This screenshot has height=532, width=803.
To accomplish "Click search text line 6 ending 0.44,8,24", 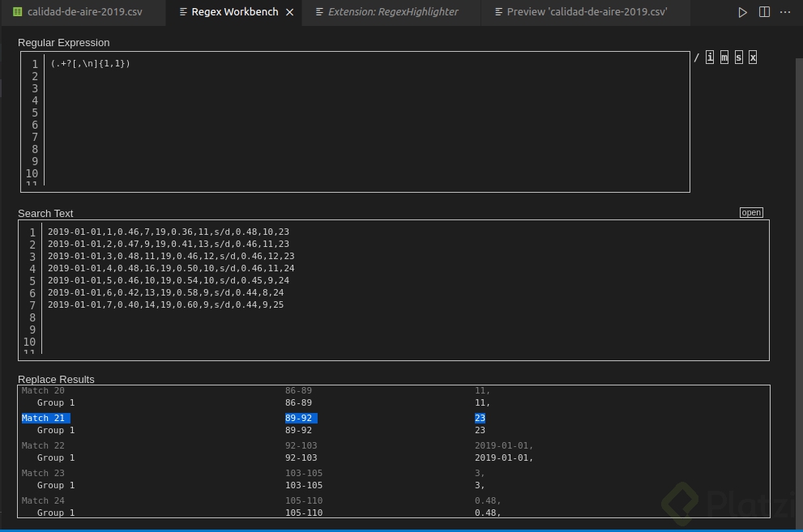I will pos(165,292).
